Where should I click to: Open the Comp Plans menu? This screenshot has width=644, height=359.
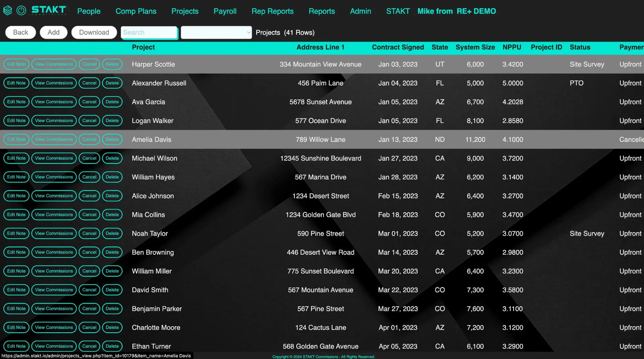[x=136, y=11]
